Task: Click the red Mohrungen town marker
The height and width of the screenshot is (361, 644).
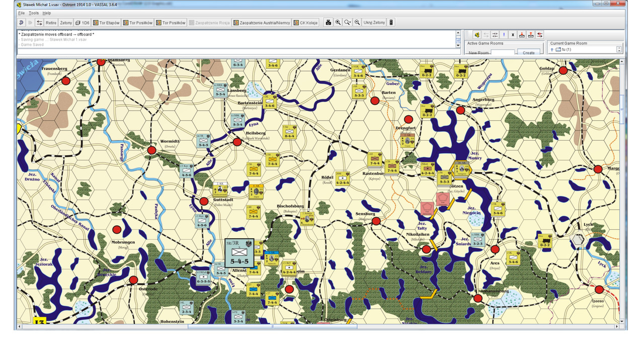Action: click(x=117, y=229)
